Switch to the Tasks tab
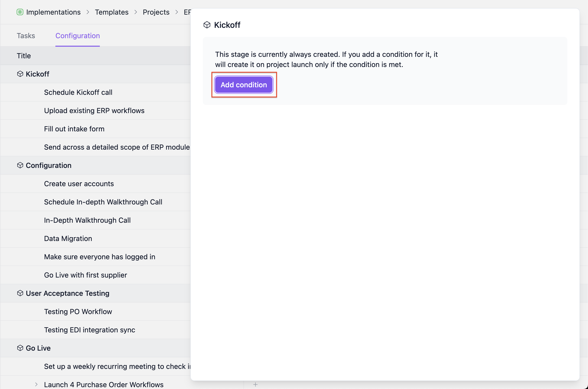588x389 pixels. pos(26,36)
